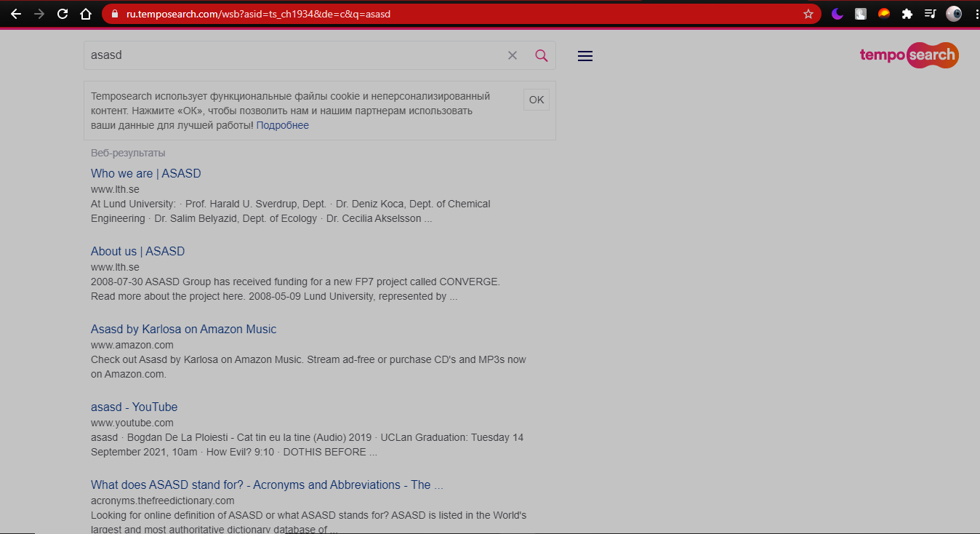Open the purple moon extension

click(838, 14)
